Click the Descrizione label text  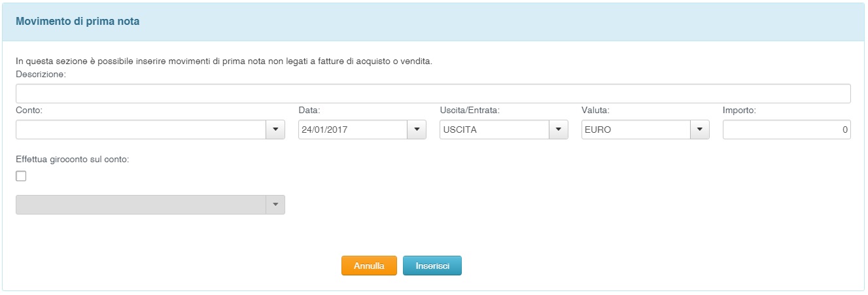(x=41, y=75)
